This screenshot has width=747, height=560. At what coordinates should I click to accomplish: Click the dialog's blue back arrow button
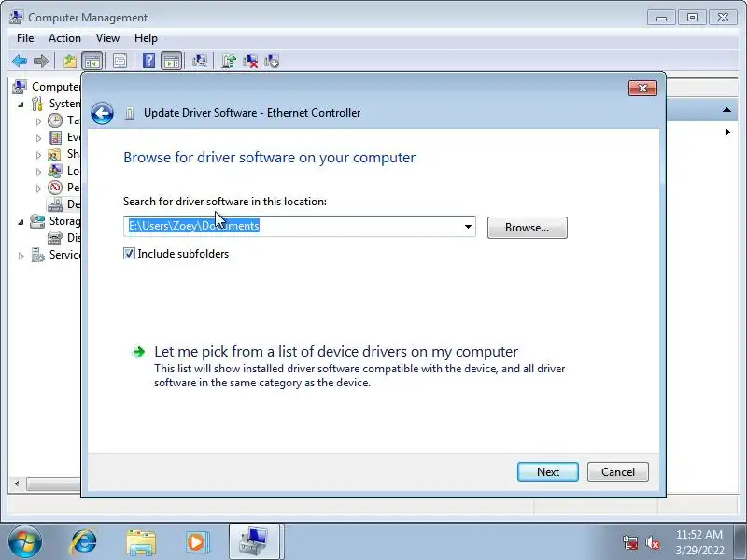click(102, 113)
